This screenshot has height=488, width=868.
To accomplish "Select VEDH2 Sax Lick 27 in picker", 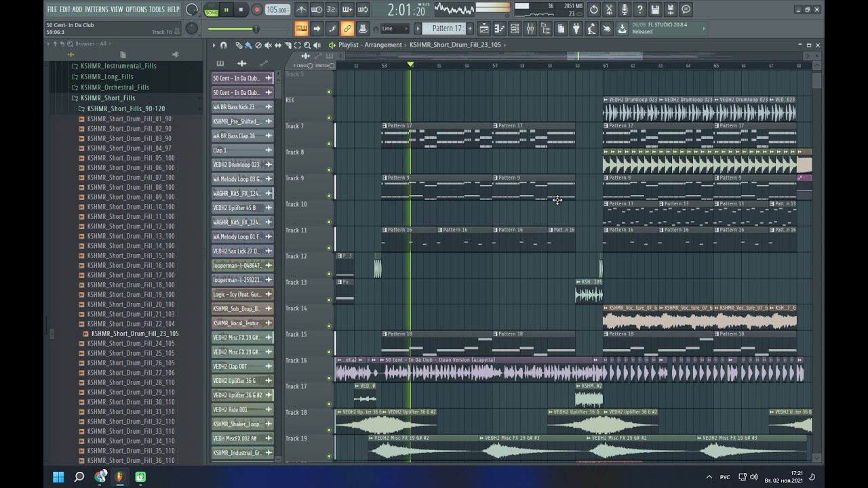I will [242, 251].
